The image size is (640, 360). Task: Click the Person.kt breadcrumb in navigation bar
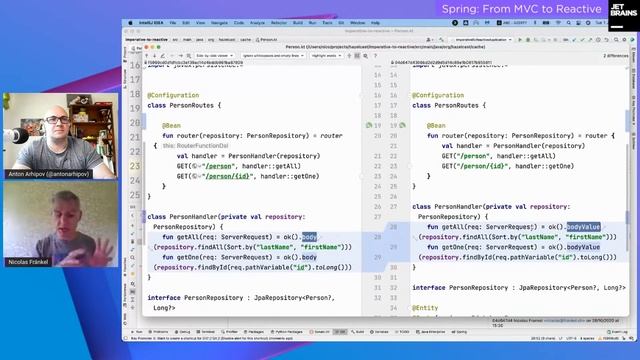click(x=267, y=40)
